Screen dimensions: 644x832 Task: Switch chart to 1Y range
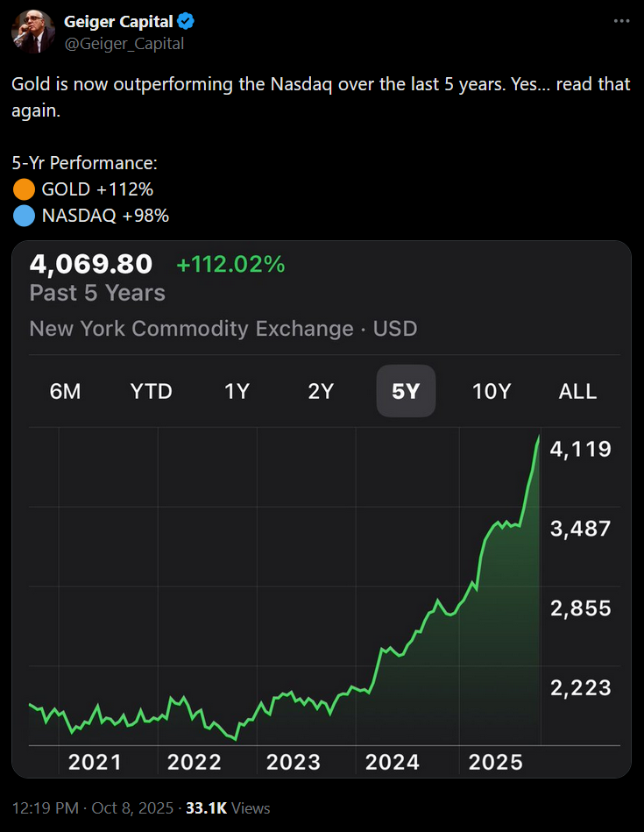coord(237,392)
